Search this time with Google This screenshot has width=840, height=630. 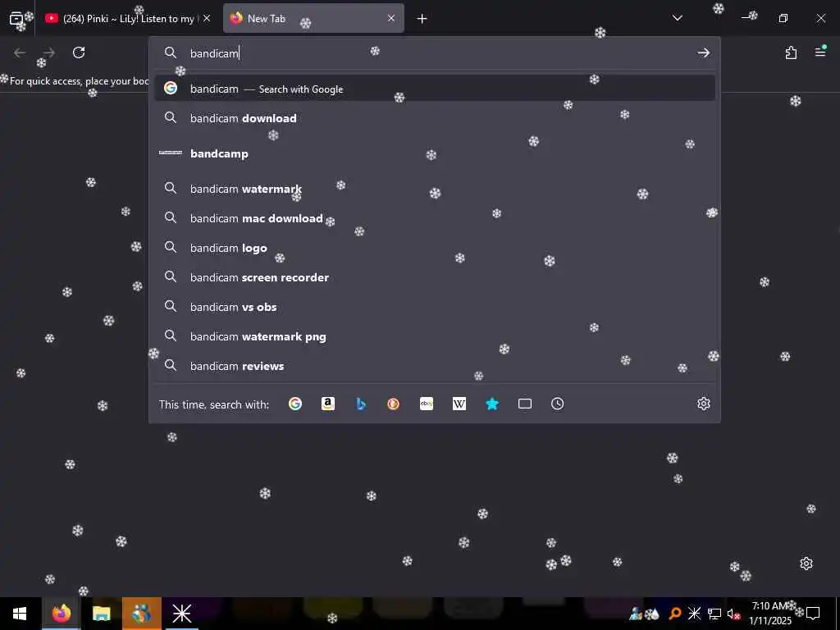[295, 404]
